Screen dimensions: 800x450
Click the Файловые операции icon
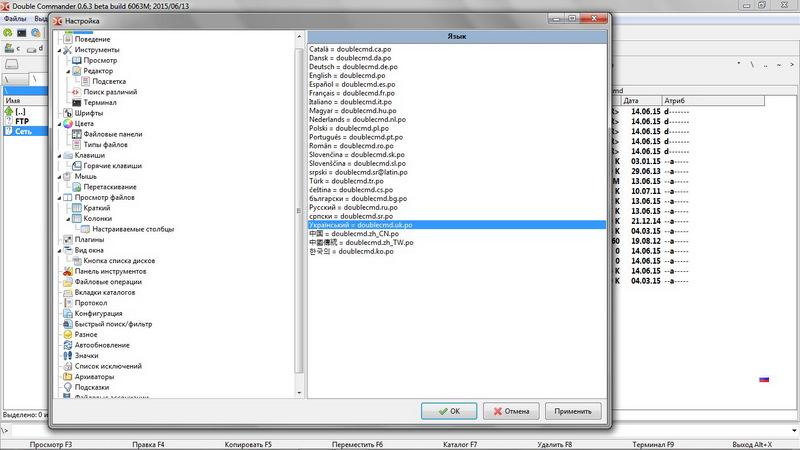68,282
